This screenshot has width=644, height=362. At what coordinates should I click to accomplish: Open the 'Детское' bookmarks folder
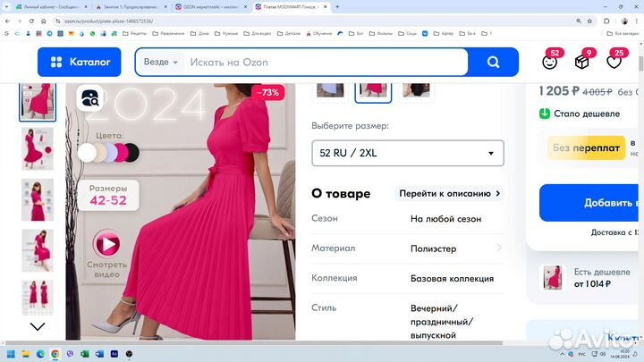pyautogui.click(x=289, y=34)
